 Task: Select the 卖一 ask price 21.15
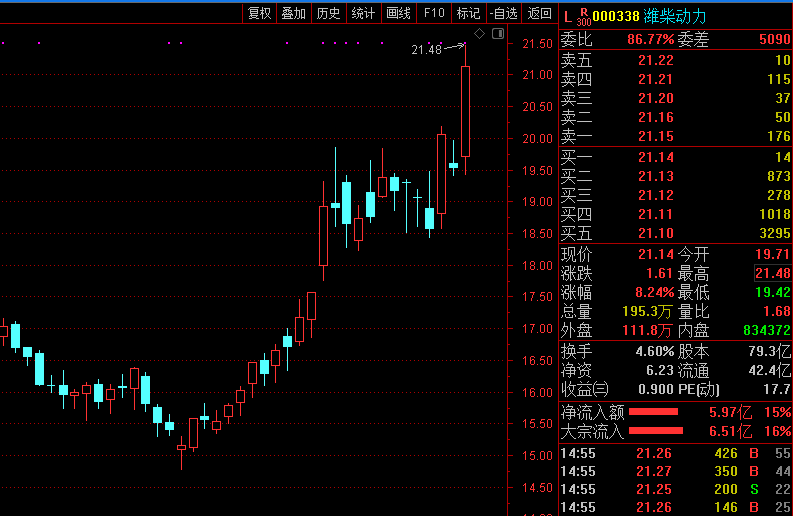click(656, 136)
